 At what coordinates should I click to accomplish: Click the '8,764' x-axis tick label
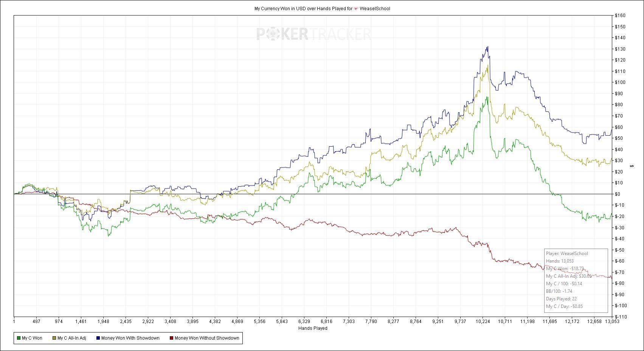pyautogui.click(x=416, y=322)
